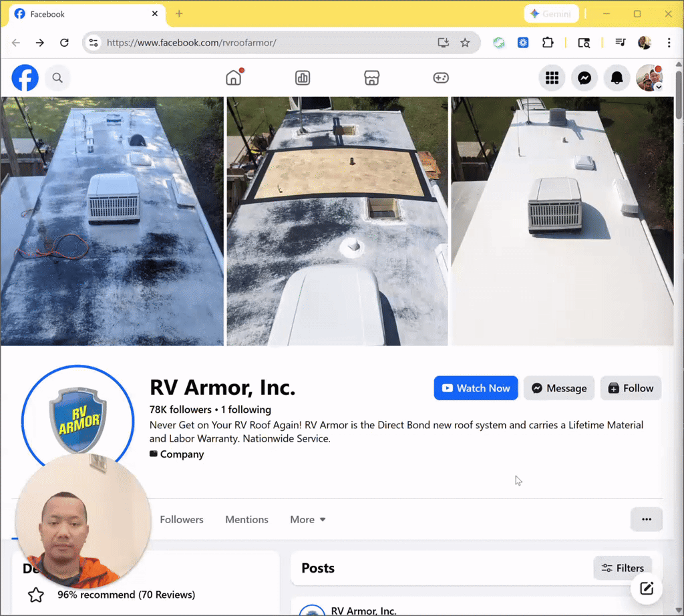Bookmark this page with the star icon
Viewport: 684px width, 616px height.
pyautogui.click(x=465, y=42)
